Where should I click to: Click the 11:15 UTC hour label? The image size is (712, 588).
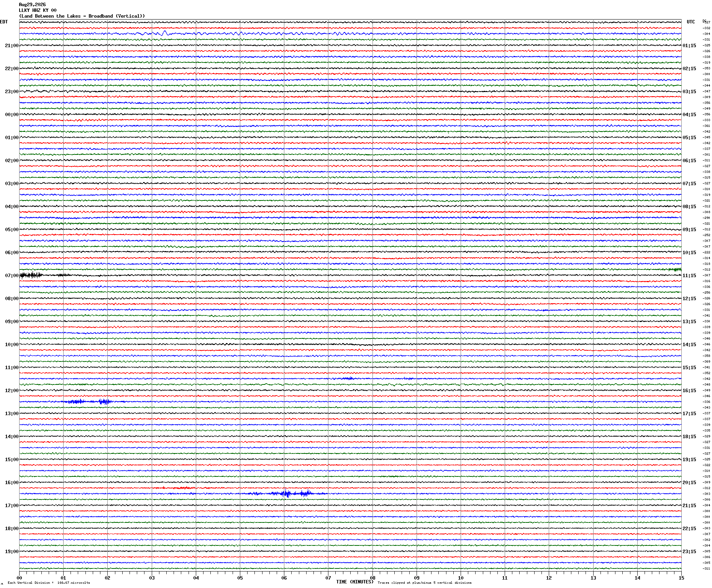[689, 276]
